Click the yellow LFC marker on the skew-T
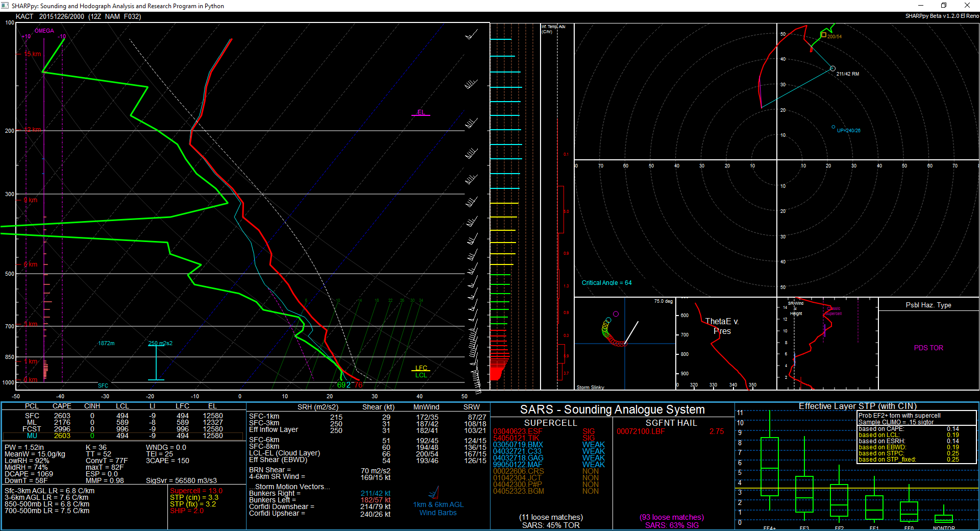The image size is (980, 531). pyautogui.click(x=421, y=368)
